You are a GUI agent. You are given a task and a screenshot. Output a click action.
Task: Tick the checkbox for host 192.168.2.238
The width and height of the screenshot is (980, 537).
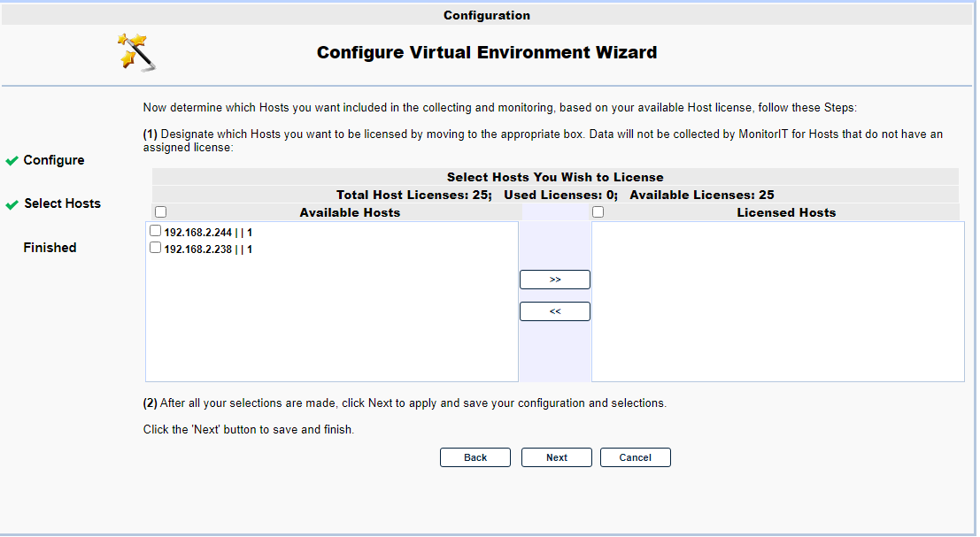[156, 249]
